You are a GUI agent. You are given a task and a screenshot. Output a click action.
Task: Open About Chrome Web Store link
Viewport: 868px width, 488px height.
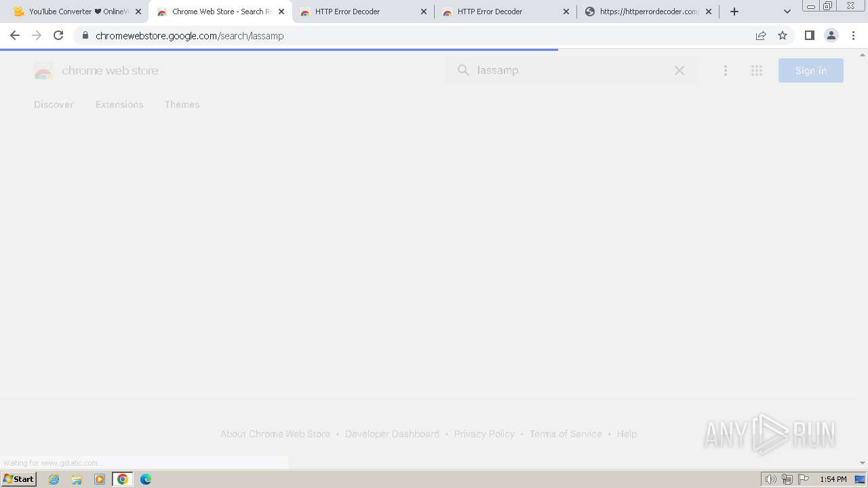(x=275, y=434)
